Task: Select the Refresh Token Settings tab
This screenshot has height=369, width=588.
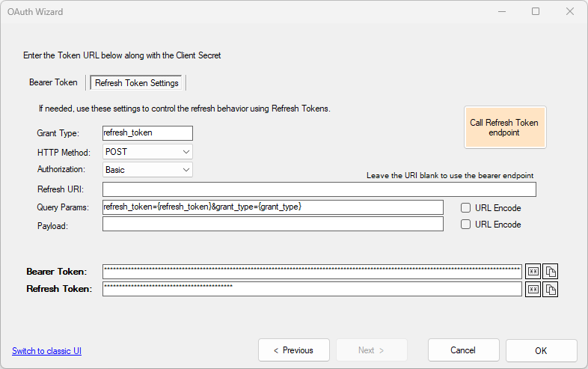Action: [137, 83]
